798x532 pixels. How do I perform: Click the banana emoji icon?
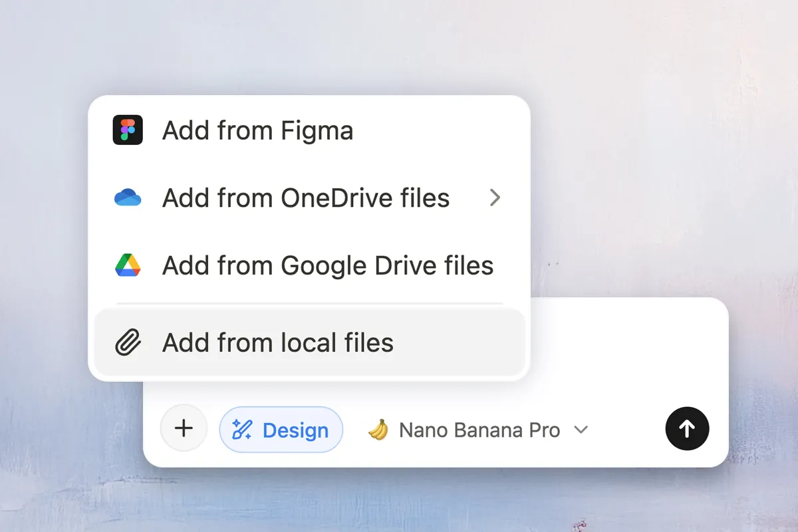(378, 430)
